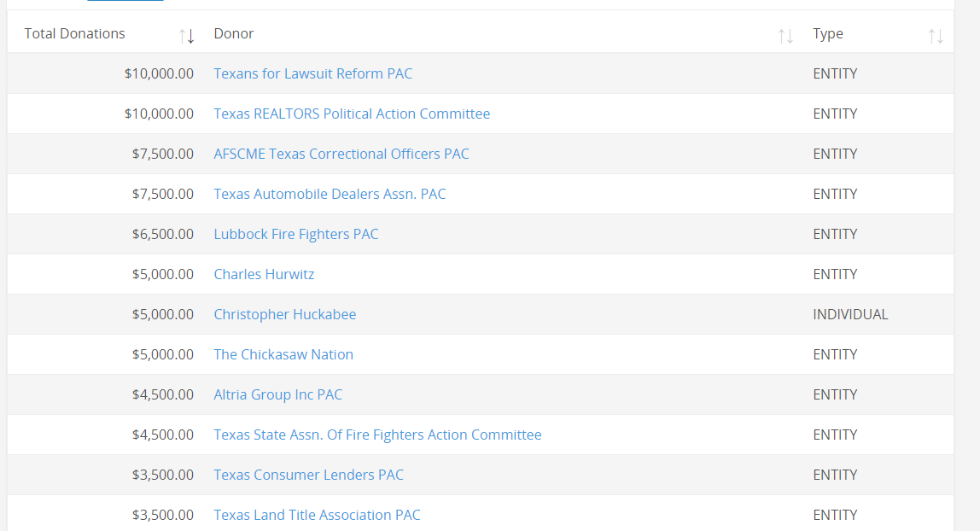Select $5,000.00 in Charles Hurwitz row
Screen dimensions: 980x531
coord(162,274)
